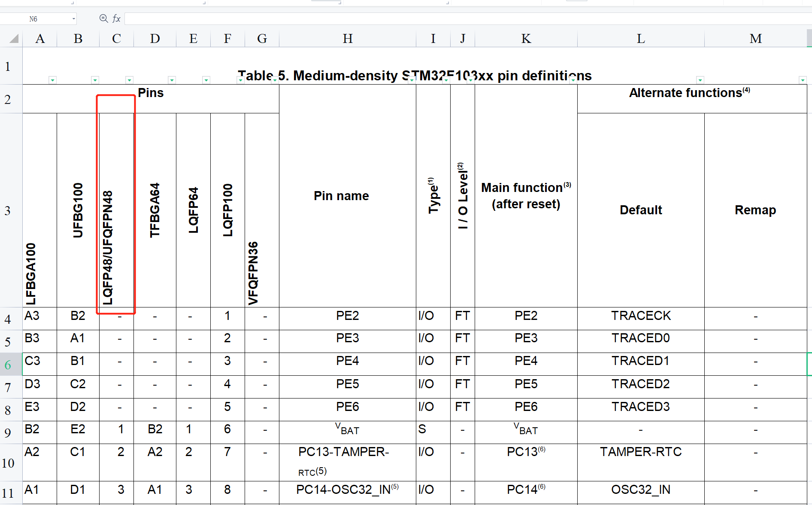Click the select-all corner triangle of the sheet
The width and height of the screenshot is (812, 505).
14,39
